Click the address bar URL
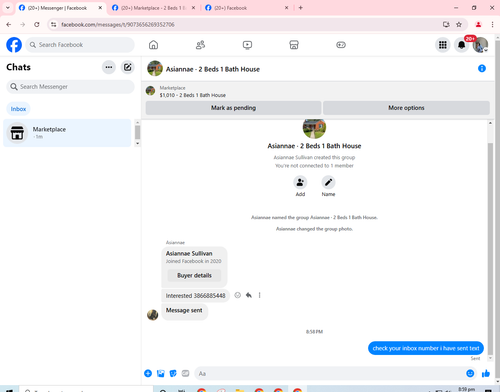The height and width of the screenshot is (392, 500). click(118, 24)
